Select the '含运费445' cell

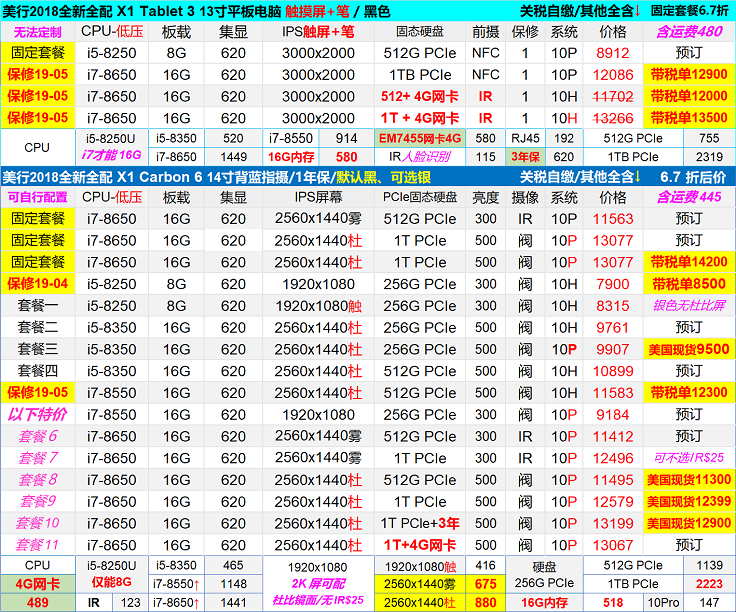[x=689, y=197]
